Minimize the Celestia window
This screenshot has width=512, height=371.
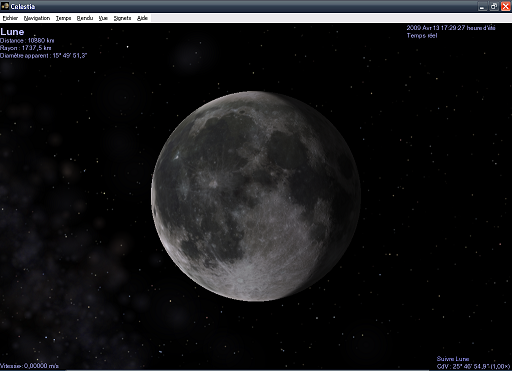point(482,6)
